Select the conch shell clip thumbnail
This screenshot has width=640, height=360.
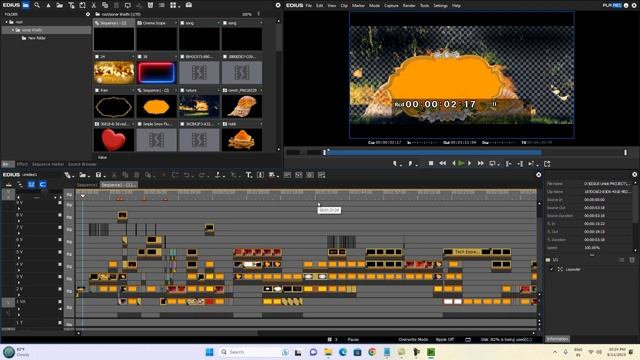pyautogui.click(x=242, y=106)
